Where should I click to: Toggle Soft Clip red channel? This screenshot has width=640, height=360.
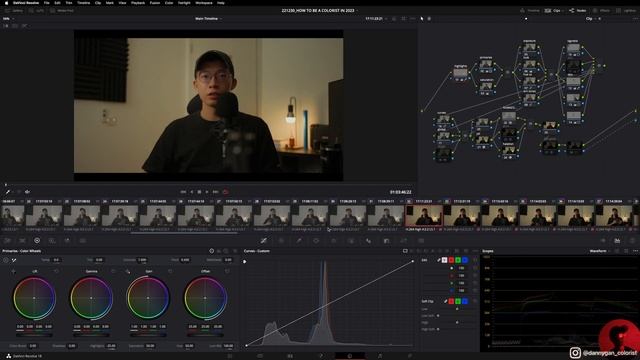451,301
